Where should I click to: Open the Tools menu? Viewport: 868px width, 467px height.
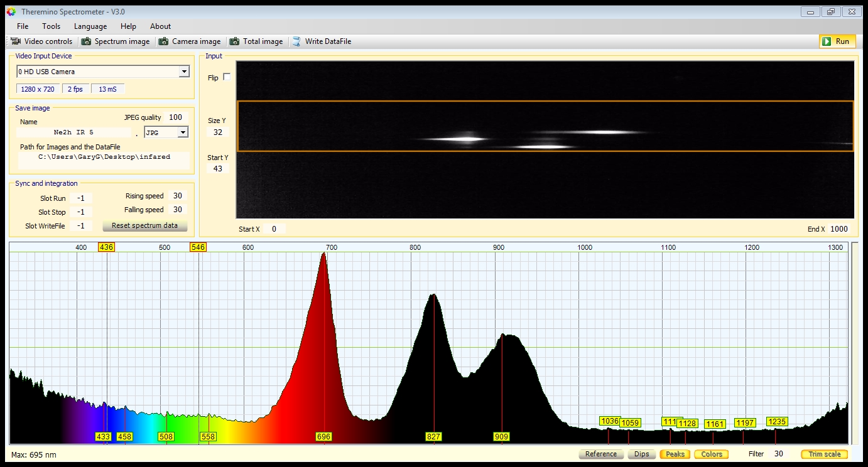[52, 26]
